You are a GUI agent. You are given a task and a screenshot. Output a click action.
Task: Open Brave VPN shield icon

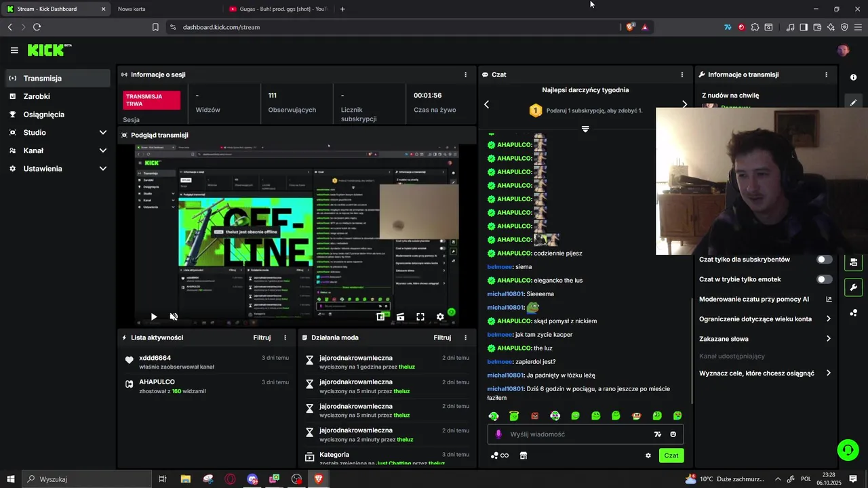pyautogui.click(x=844, y=27)
